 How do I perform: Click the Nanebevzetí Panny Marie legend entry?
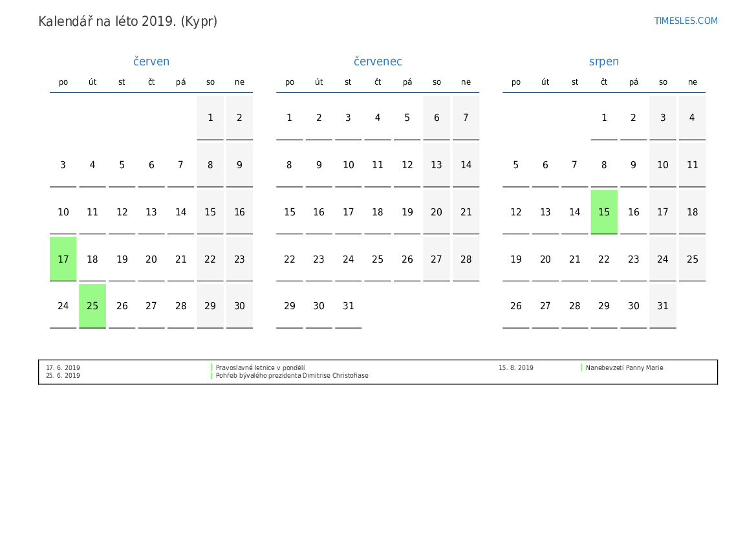624,368
